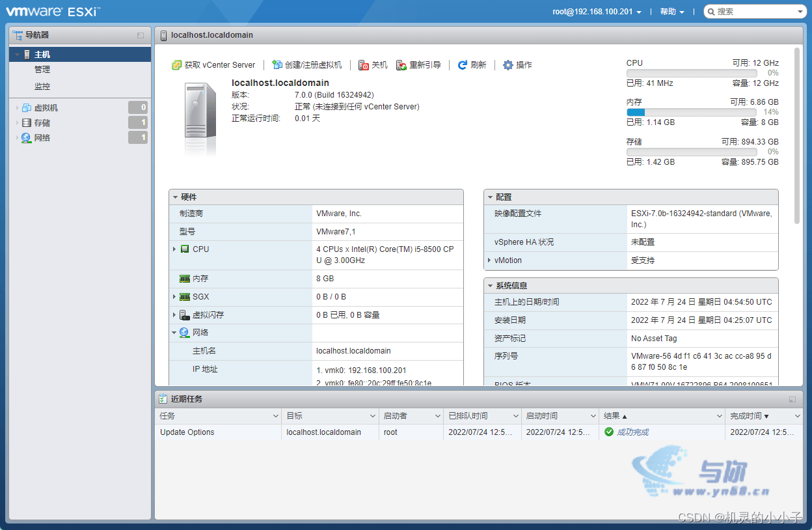
Task: Expand the SGX hardware row
Action: click(174, 297)
